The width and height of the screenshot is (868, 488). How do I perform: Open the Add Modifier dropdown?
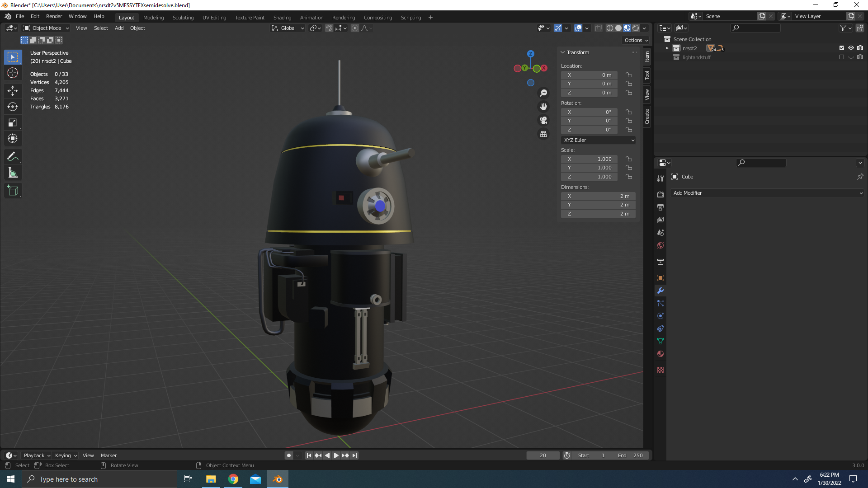point(767,193)
